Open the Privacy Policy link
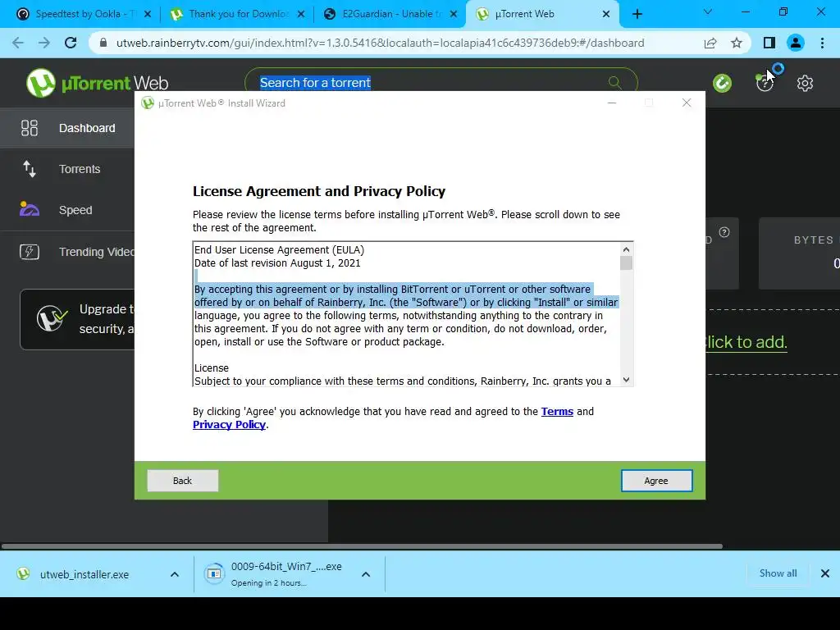 coord(230,425)
